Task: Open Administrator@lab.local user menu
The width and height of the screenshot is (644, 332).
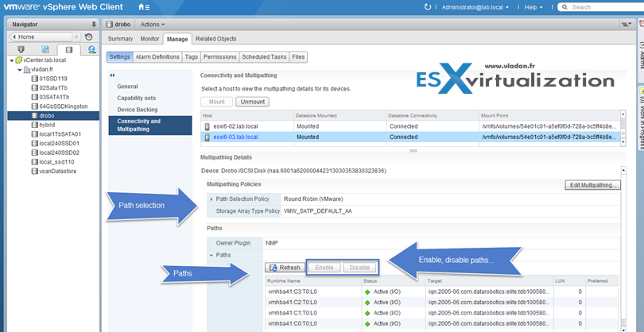Action: 475,7
